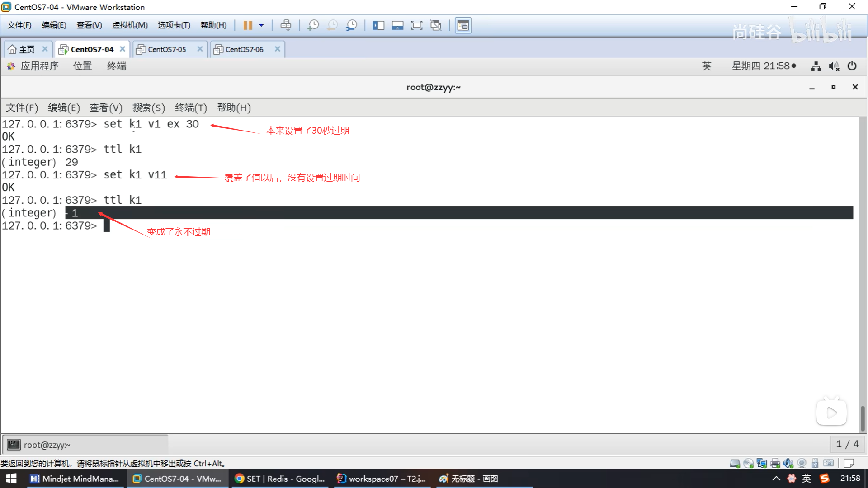The width and height of the screenshot is (868, 488).
Task: Open the power options dropdown arrow
Action: click(x=261, y=25)
